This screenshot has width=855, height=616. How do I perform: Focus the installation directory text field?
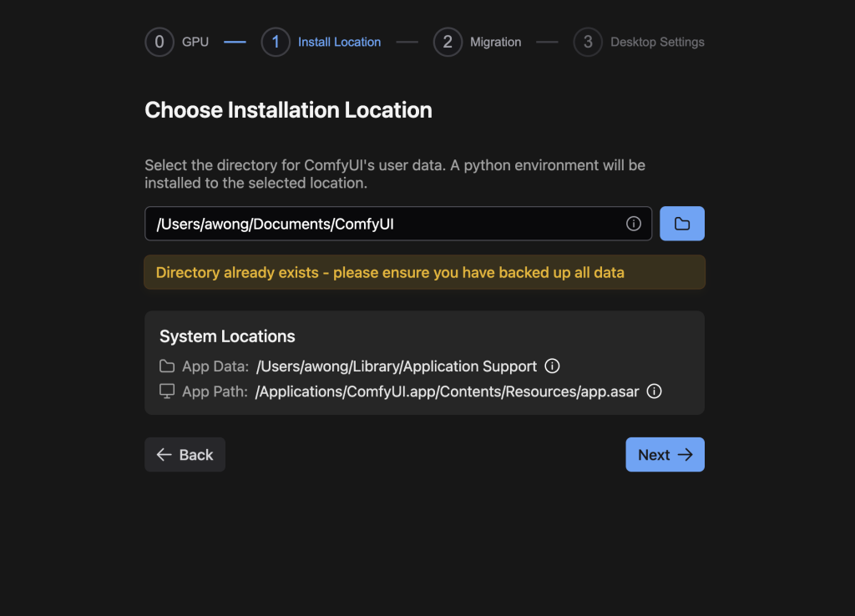[x=384, y=224]
